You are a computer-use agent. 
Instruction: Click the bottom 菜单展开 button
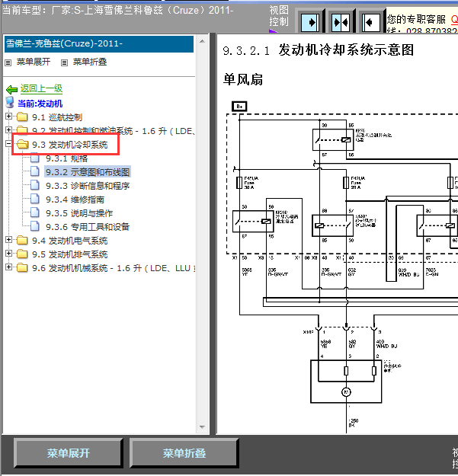[69, 453]
